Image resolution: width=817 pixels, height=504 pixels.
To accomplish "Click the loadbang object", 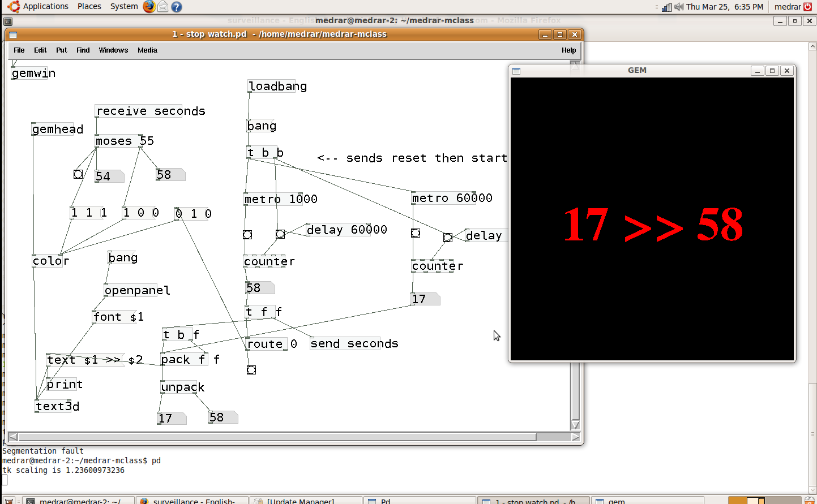I will [271, 86].
